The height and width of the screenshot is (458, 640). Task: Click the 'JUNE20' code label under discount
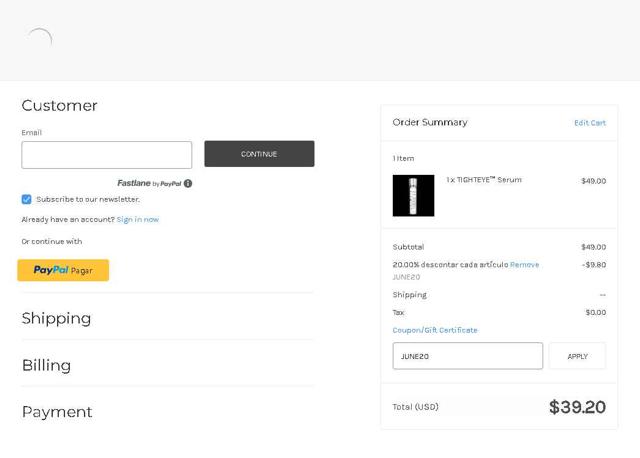pyautogui.click(x=406, y=277)
